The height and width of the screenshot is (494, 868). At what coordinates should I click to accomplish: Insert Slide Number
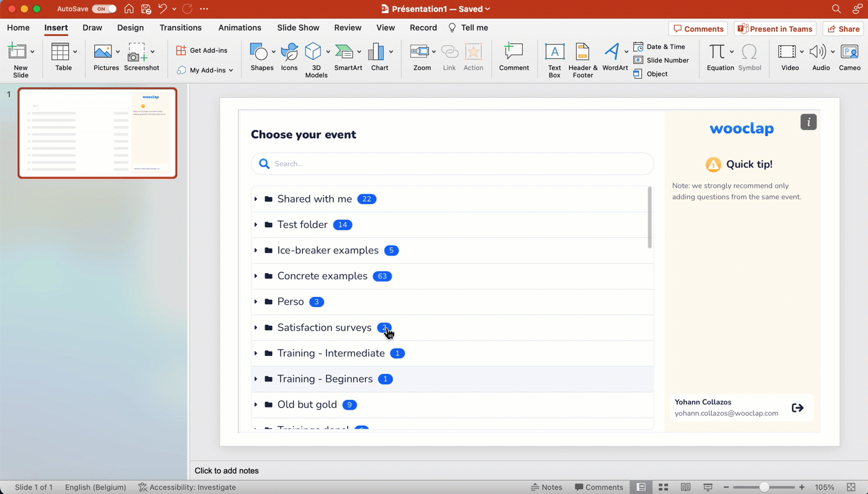point(661,60)
